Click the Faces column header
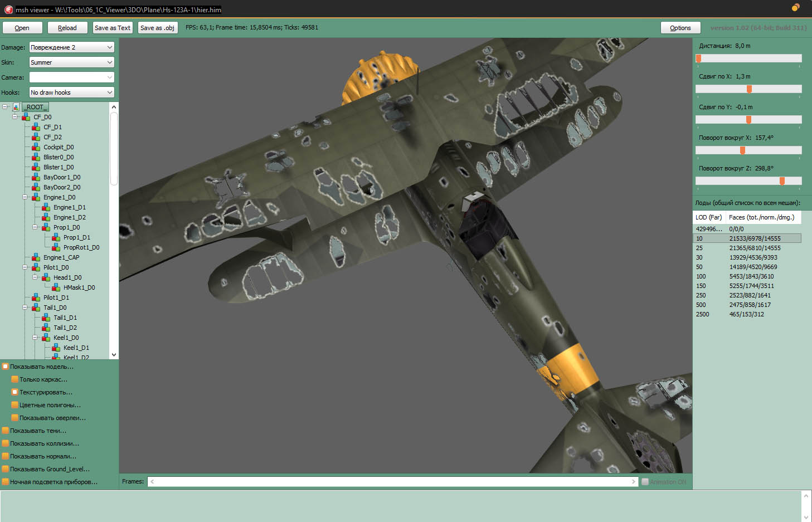 tap(761, 217)
